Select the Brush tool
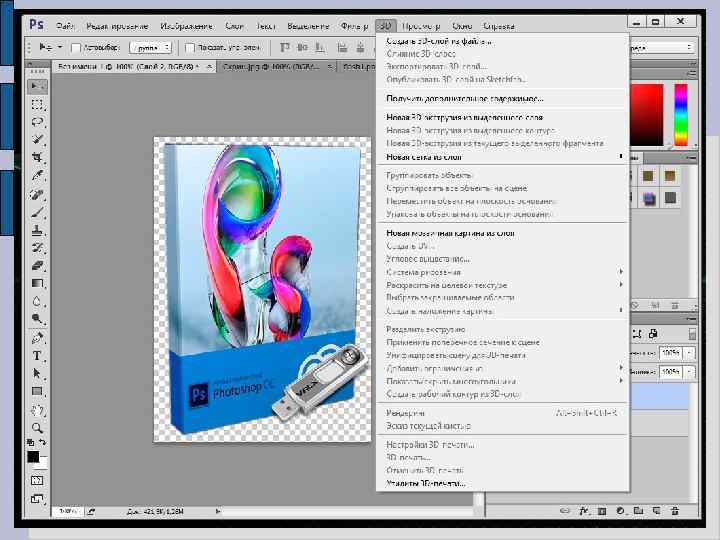The width and height of the screenshot is (720, 540). (x=37, y=212)
